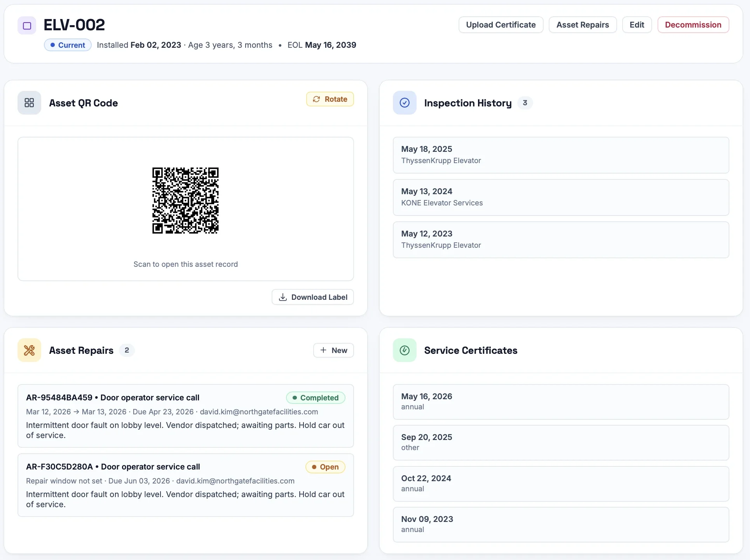Viewport: 750px width, 560px height.
Task: Click the Asset QR Code grid icon
Action: pyautogui.click(x=29, y=103)
